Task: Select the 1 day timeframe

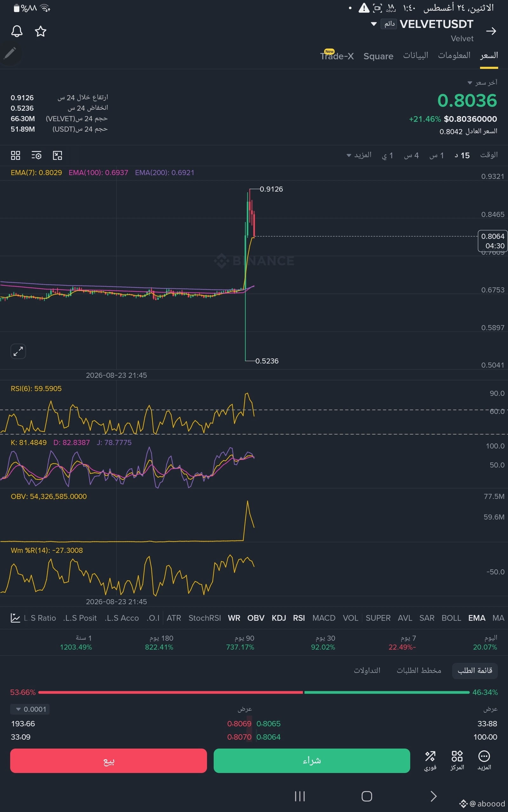Action: coord(387,155)
